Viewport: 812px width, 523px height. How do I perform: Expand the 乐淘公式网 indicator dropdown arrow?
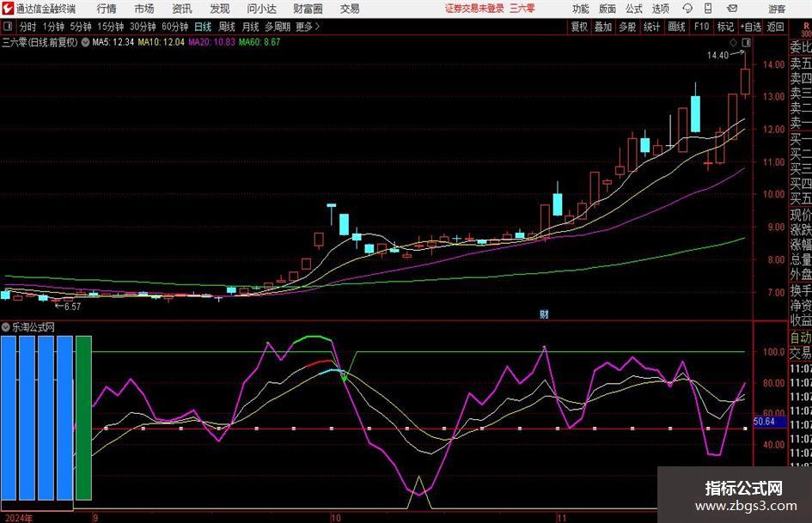click(x=6, y=327)
